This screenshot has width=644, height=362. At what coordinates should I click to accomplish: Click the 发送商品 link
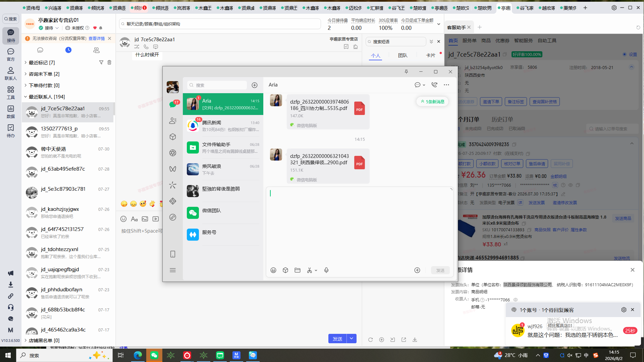pos(623,218)
